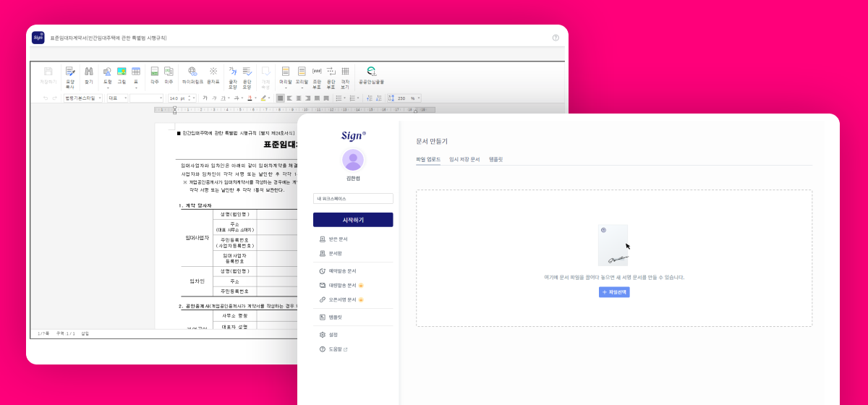
Task: Open 대량발송 문서 bulk send documents
Action: (341, 285)
